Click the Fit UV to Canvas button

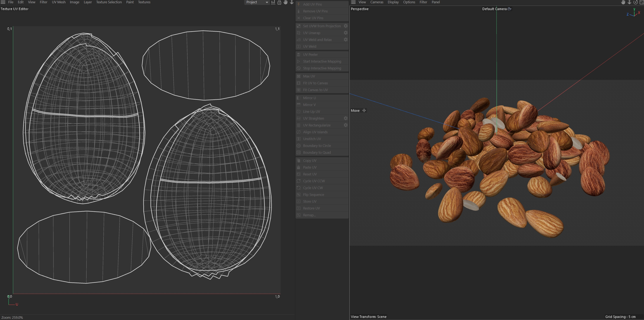tap(315, 83)
